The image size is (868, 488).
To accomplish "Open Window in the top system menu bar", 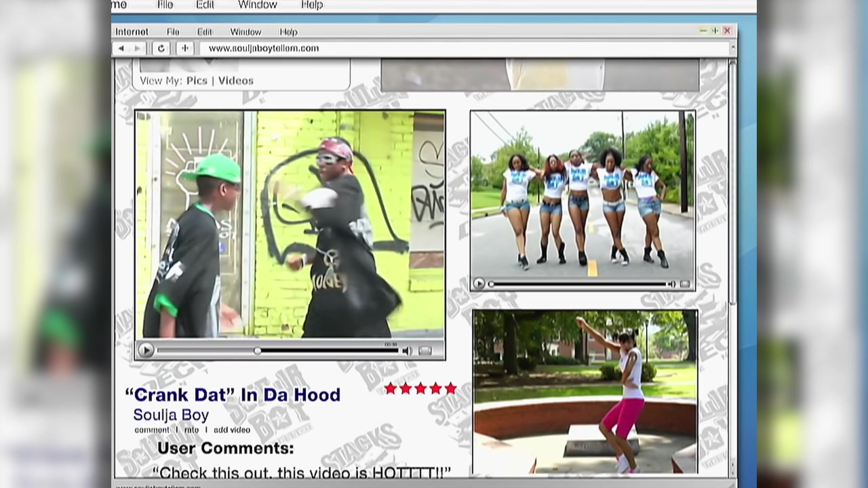I will [x=258, y=5].
